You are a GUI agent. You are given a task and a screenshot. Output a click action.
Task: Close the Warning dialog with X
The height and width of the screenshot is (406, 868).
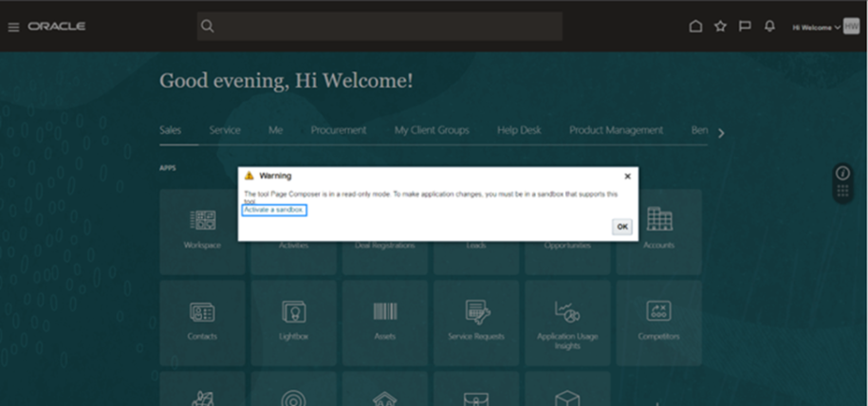pos(627,176)
